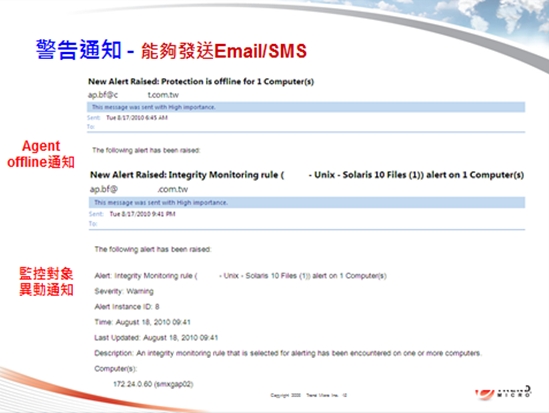Image resolution: width=549 pixels, height=413 pixels.
Task: Click the Severity: Warning line
Action: coord(124,291)
